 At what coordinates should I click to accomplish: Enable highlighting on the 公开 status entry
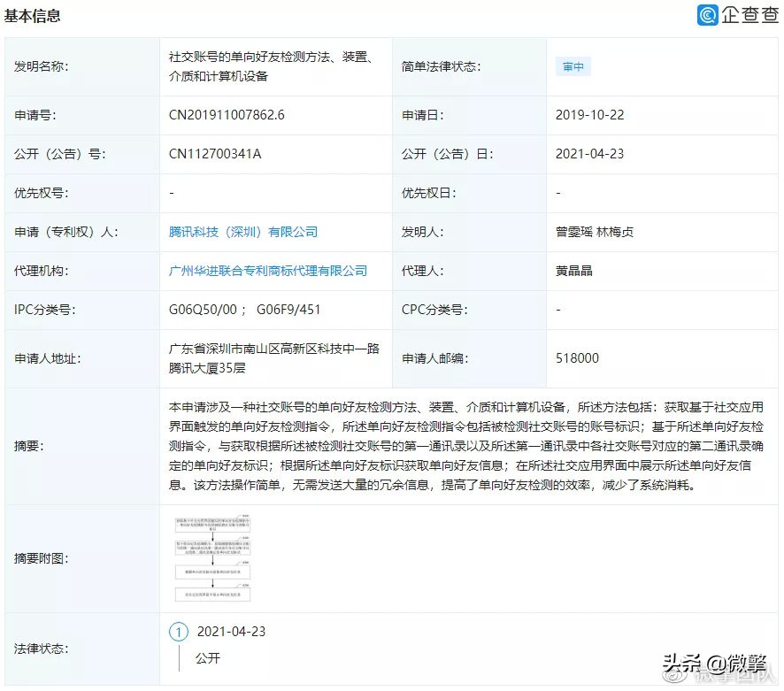click(x=206, y=658)
